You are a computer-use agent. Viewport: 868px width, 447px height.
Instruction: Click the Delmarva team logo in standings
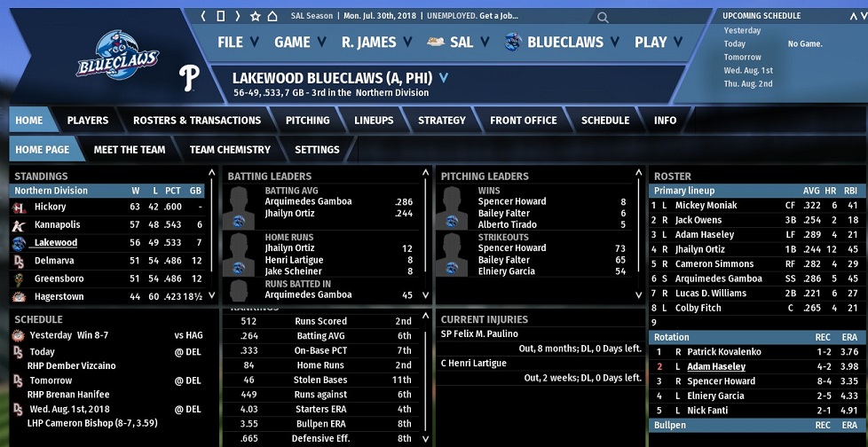coord(19,261)
